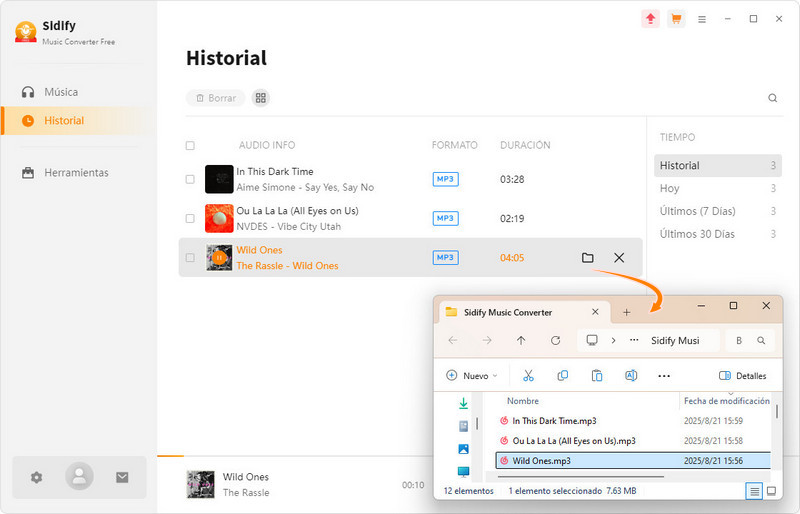Sort by Fecha de modificación column
Viewport: 800px width, 514px height.
pyautogui.click(x=727, y=401)
